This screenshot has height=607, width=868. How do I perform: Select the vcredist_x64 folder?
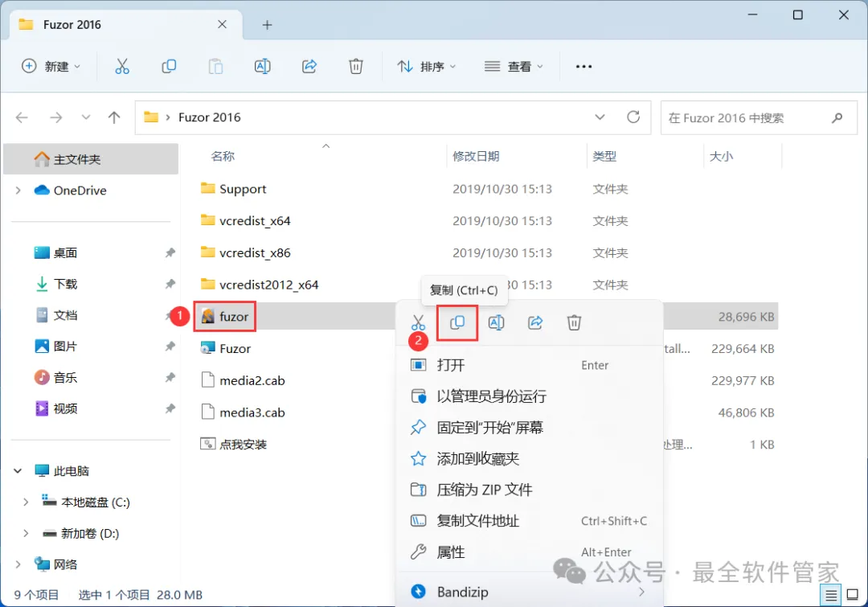click(x=255, y=221)
